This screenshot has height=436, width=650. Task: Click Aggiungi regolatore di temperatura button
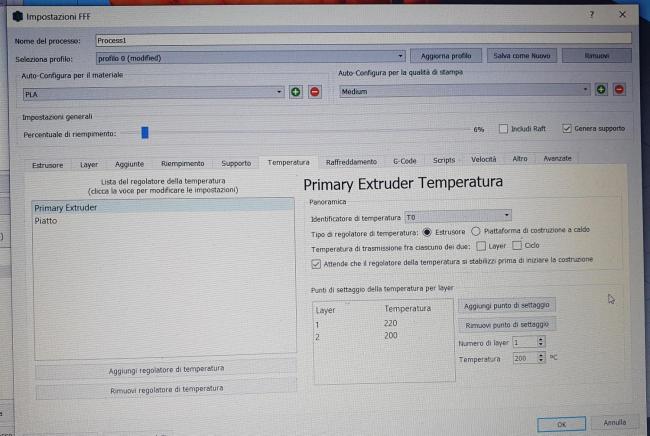166,369
